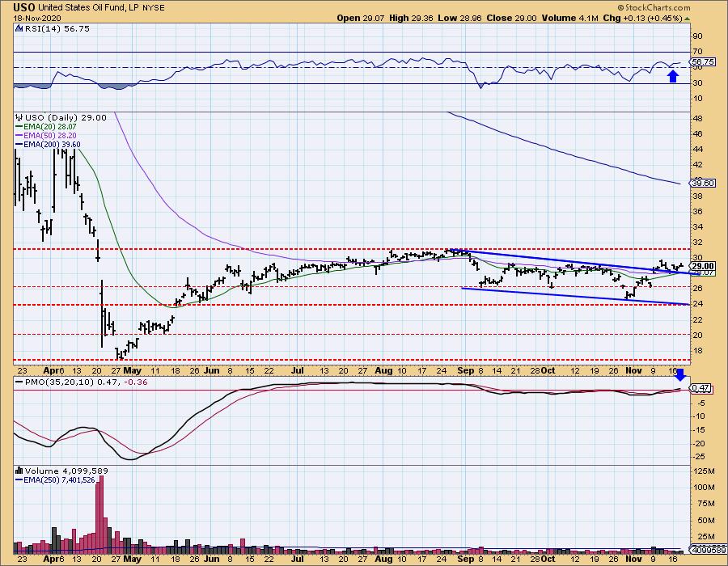Click the USO (Daily) 29.00 legend
The image size is (728, 566).
pyautogui.click(x=66, y=117)
